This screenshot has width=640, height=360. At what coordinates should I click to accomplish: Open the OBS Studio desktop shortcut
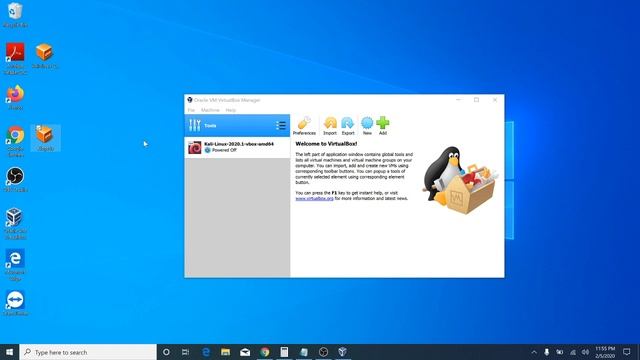pyautogui.click(x=15, y=180)
